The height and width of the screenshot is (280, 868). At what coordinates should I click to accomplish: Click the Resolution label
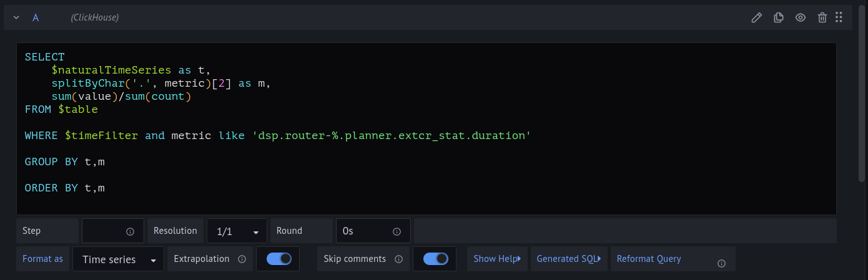[175, 231]
